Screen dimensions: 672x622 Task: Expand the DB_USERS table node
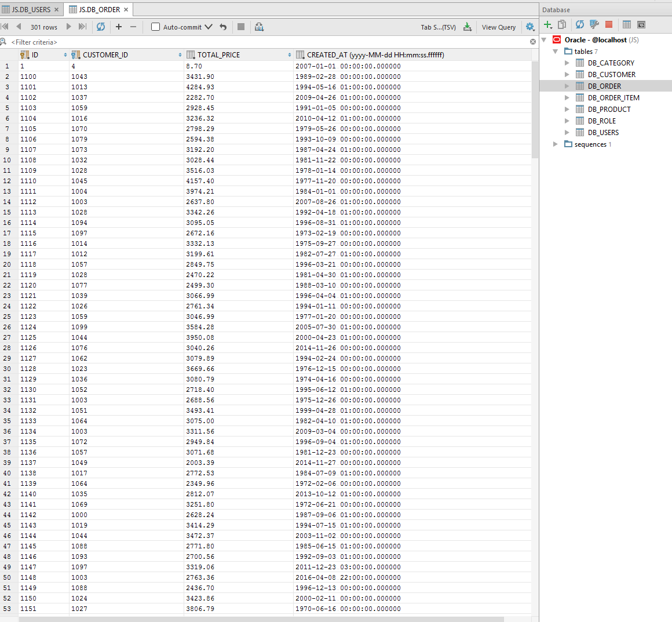point(567,132)
